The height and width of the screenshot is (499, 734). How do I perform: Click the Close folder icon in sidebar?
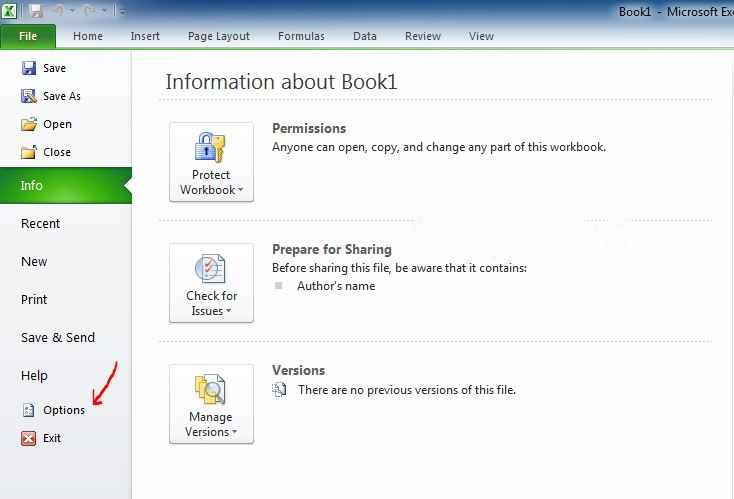tap(29, 152)
